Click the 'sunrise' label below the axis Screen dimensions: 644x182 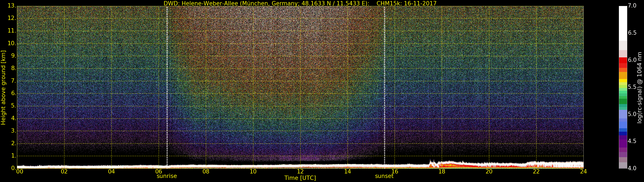coord(167,176)
